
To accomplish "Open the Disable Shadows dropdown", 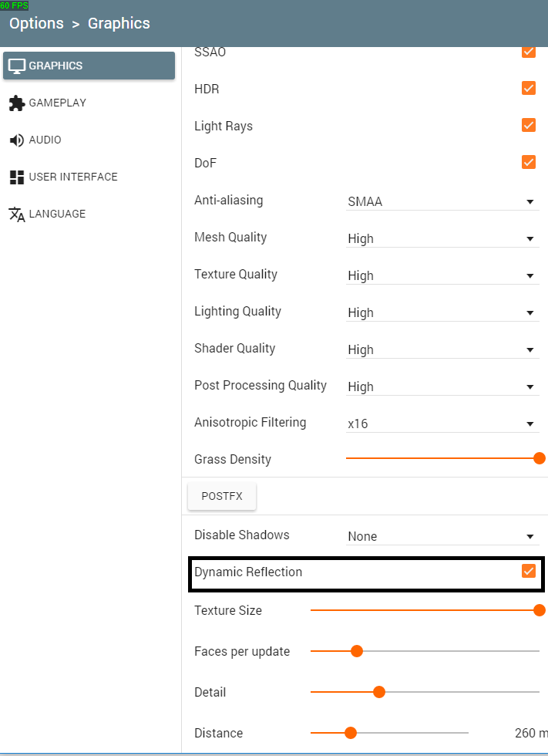I will click(442, 536).
